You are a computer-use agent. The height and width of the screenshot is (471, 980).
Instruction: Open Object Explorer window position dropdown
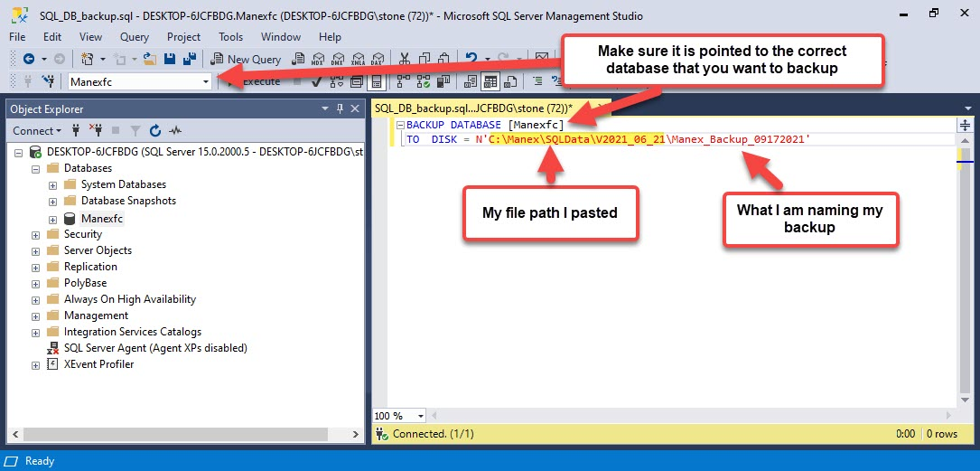pyautogui.click(x=325, y=108)
